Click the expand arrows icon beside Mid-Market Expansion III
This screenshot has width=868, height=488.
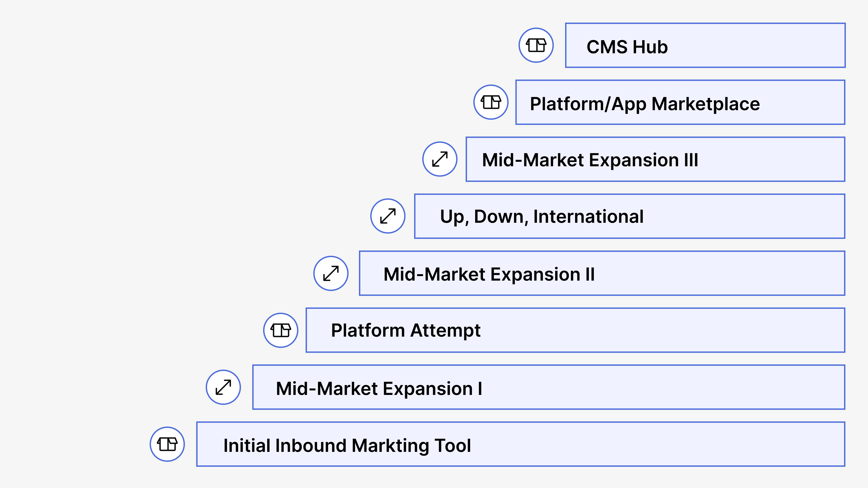[x=440, y=159]
